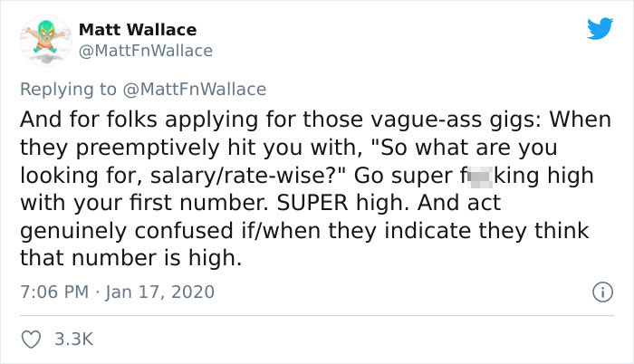634x364 pixels.
Task: Click the Jan 17, 2020 date
Action: [159, 292]
